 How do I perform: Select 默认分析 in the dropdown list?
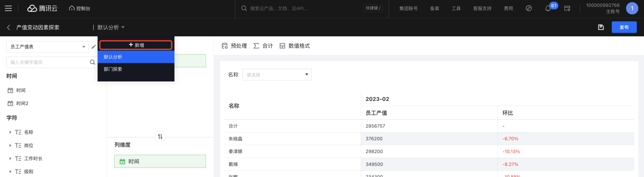tap(136, 57)
